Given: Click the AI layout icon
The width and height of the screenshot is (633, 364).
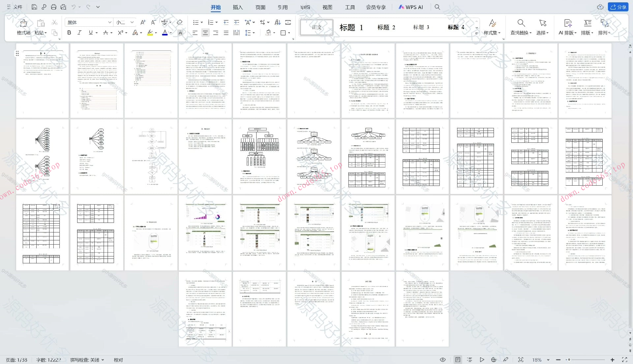Looking at the screenshot, I should pos(567,23).
